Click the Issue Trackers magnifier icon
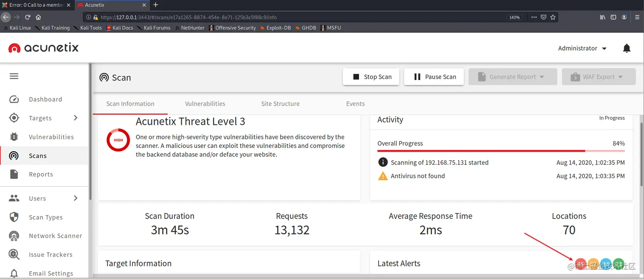Viewport: 644px width, 279px height. [x=14, y=254]
